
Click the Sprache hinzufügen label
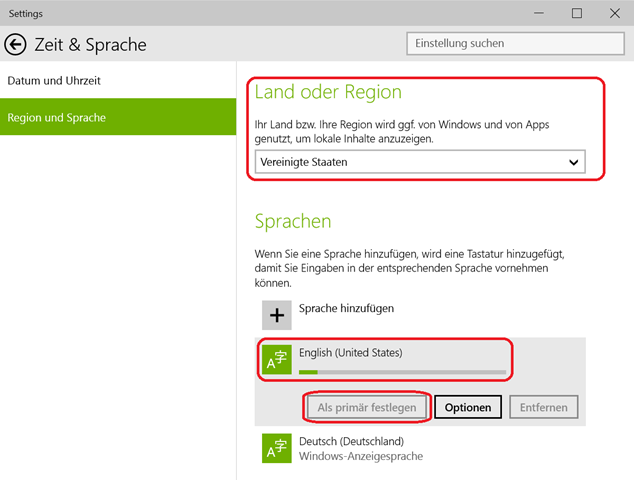[x=346, y=309]
